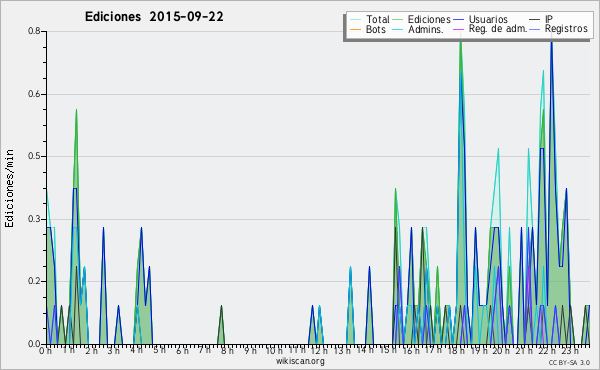Click the orange Bots legend color swatch
600x370 pixels.
tap(355, 29)
